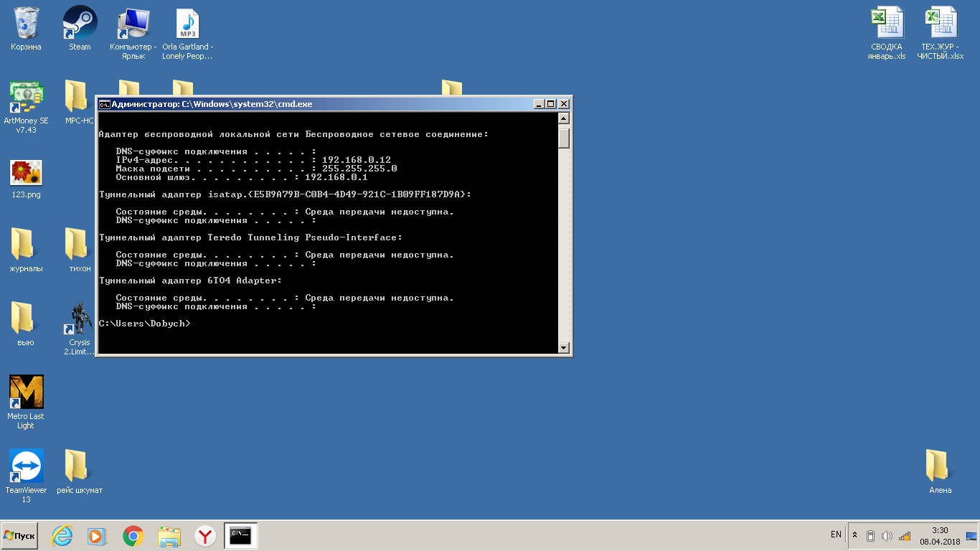Select the Orla Gartland MP3 file

pyautogui.click(x=187, y=33)
